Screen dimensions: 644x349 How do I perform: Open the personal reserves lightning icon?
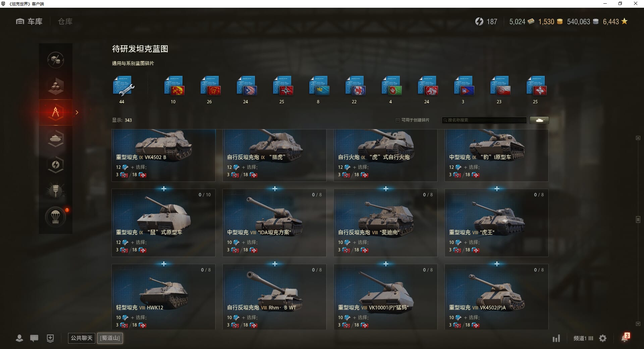[56, 164]
